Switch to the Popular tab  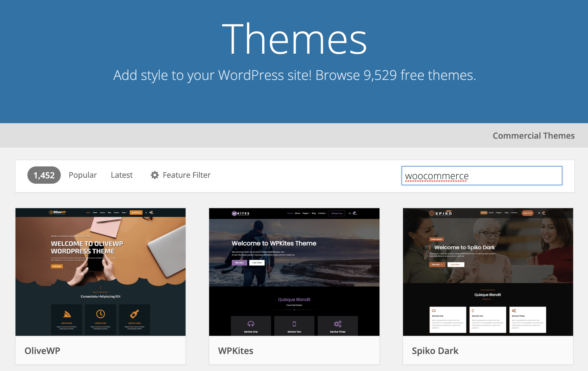click(83, 175)
